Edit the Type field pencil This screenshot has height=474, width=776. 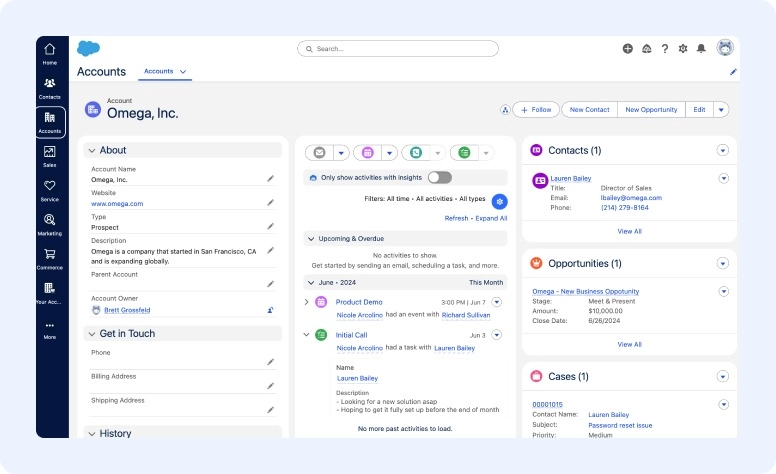point(270,226)
